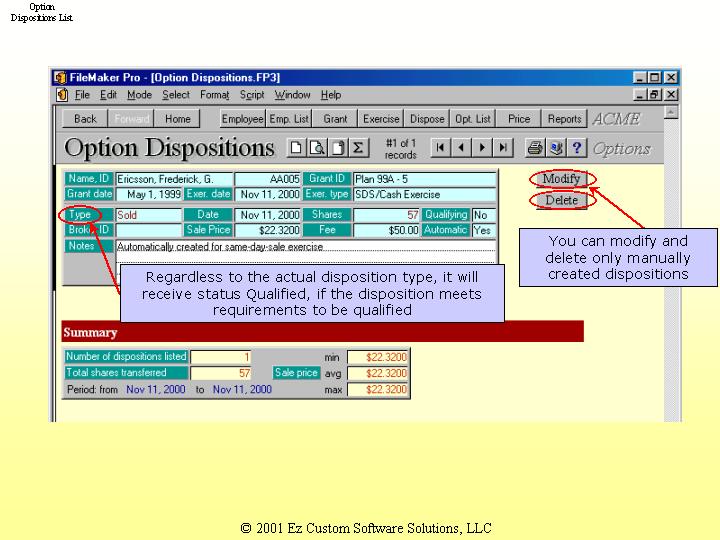Open the Dispose screen

coord(427,119)
